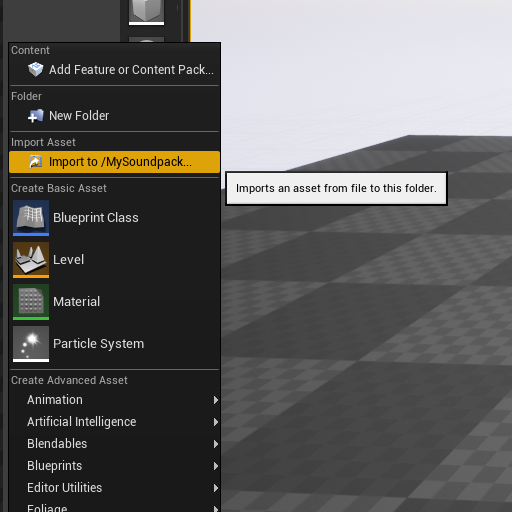Click the Import to /MySoundpack icon
Image resolution: width=512 pixels, height=512 pixels.
(35, 162)
